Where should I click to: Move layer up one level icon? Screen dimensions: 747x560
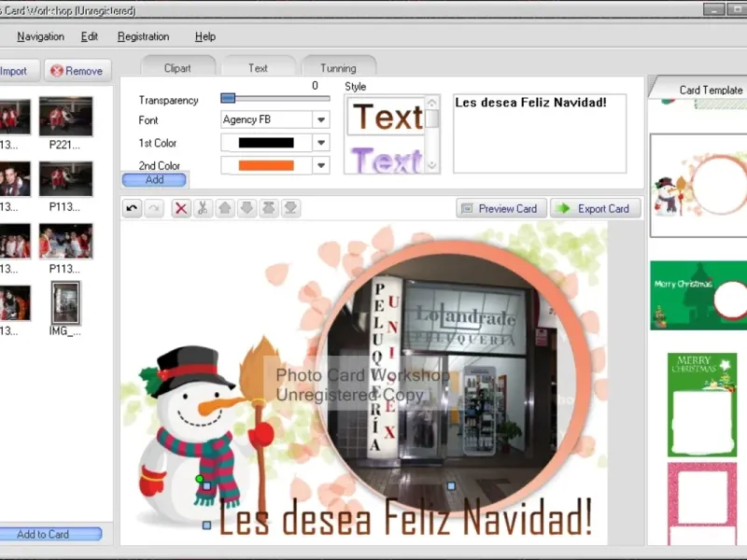click(x=225, y=208)
